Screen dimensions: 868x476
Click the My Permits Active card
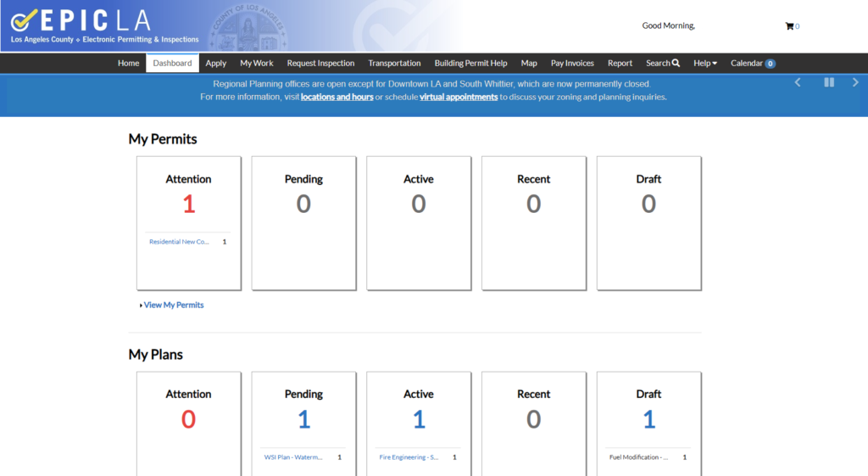click(419, 223)
